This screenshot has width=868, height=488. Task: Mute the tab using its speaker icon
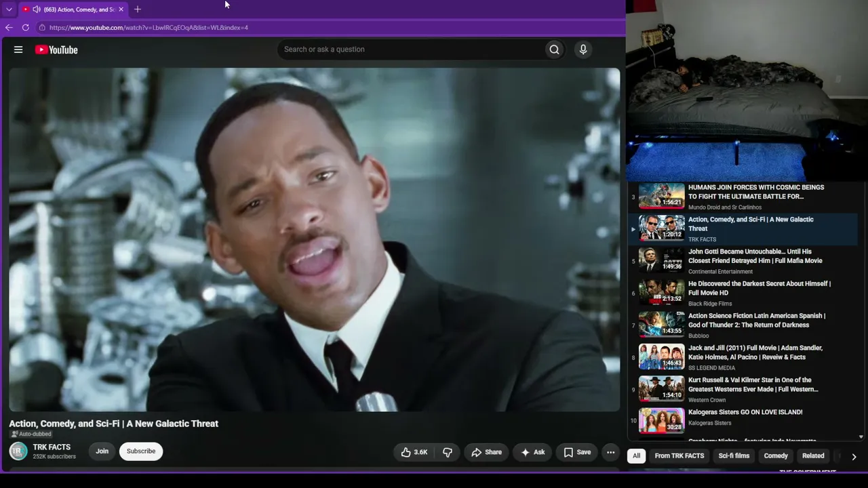[x=36, y=9]
